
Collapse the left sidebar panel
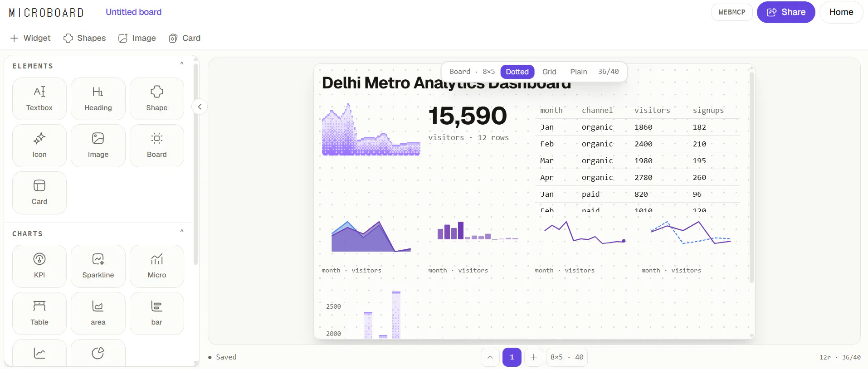[200, 107]
